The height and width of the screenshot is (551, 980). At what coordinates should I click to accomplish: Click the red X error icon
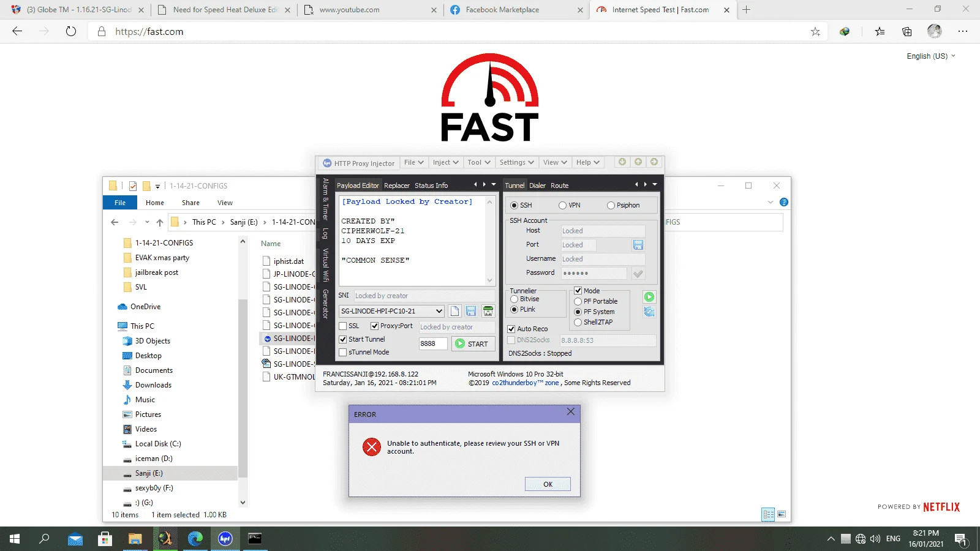[372, 447]
